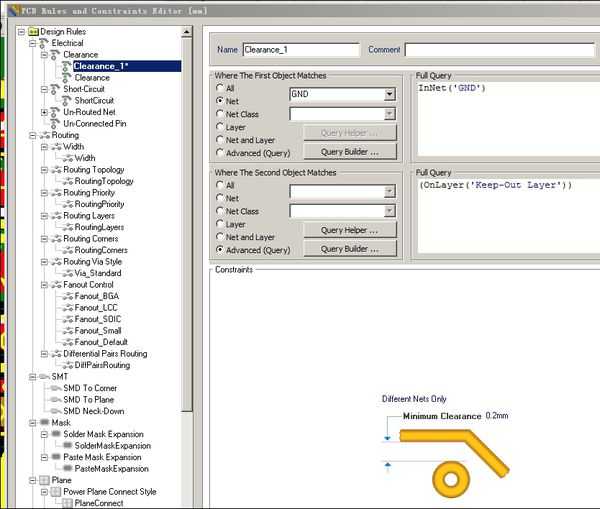Open the GND net dropdown
Image resolution: width=600 pixels, height=509 pixels.
[x=390, y=94]
